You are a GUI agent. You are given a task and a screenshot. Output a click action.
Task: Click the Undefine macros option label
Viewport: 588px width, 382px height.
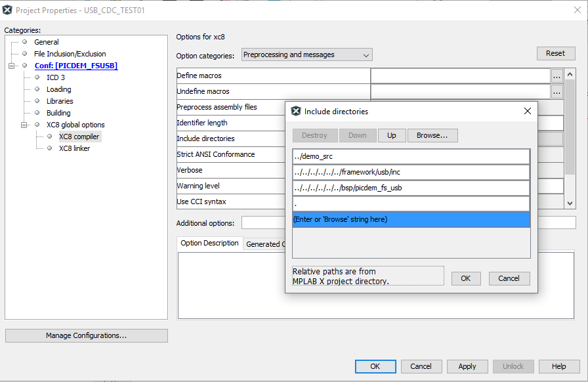(x=203, y=91)
